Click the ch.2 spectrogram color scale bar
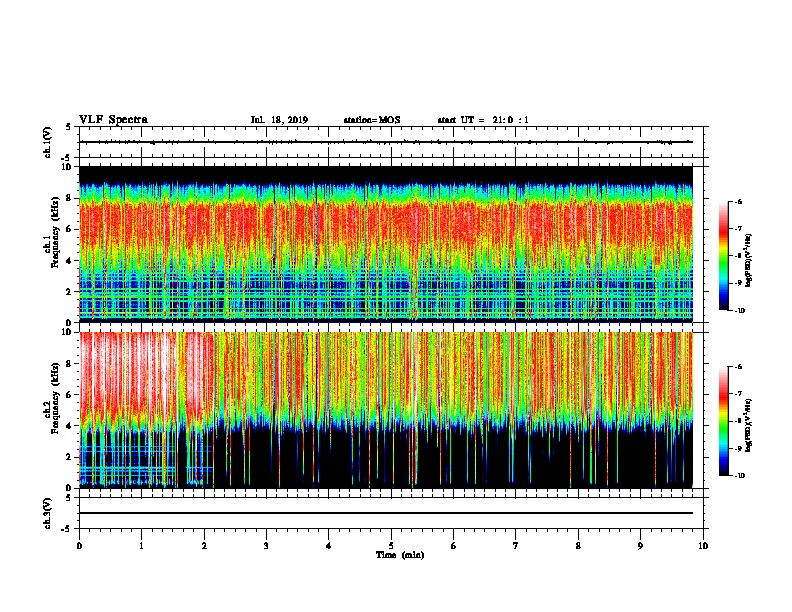This screenshot has height=612, width=792. pyautogui.click(x=724, y=421)
